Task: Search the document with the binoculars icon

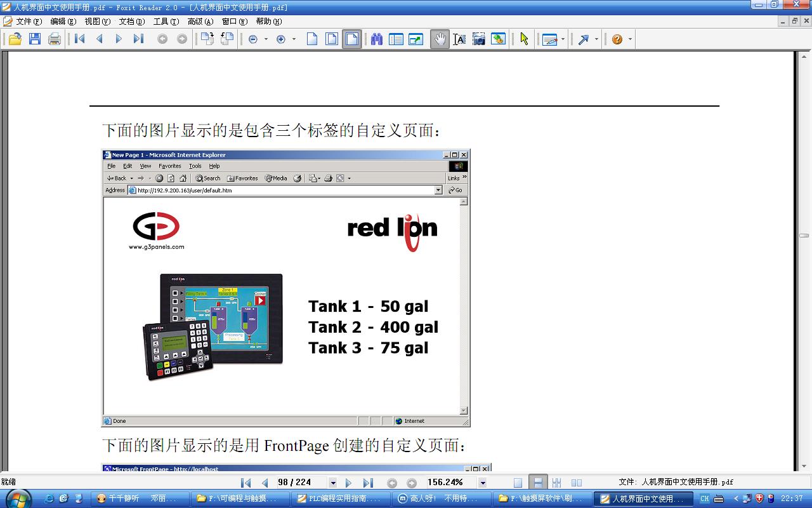Action: (x=377, y=39)
